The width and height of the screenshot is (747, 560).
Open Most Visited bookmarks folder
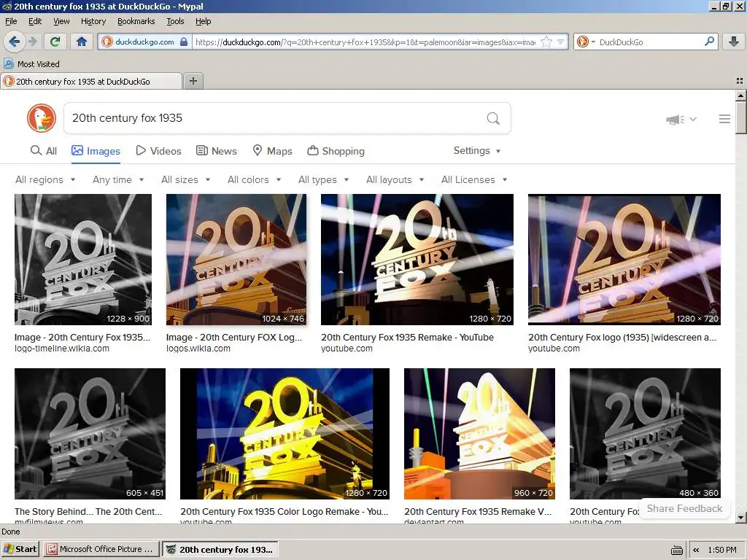click(x=32, y=64)
